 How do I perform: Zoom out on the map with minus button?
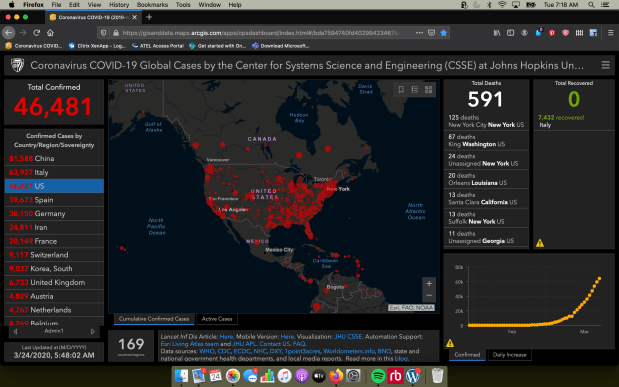click(x=429, y=295)
